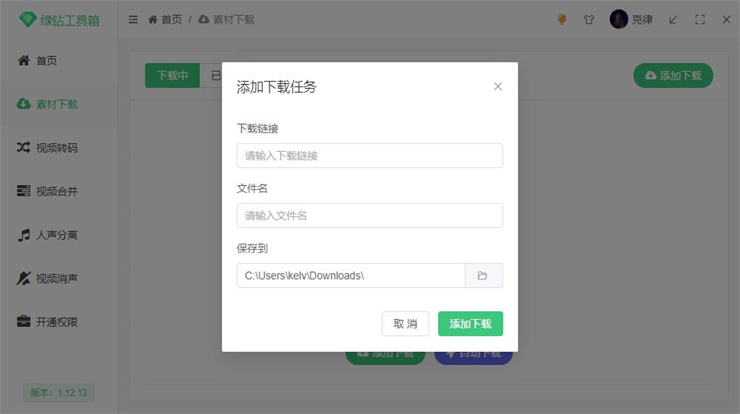Click the 素材下载 breadcrumb text

pos(234,19)
